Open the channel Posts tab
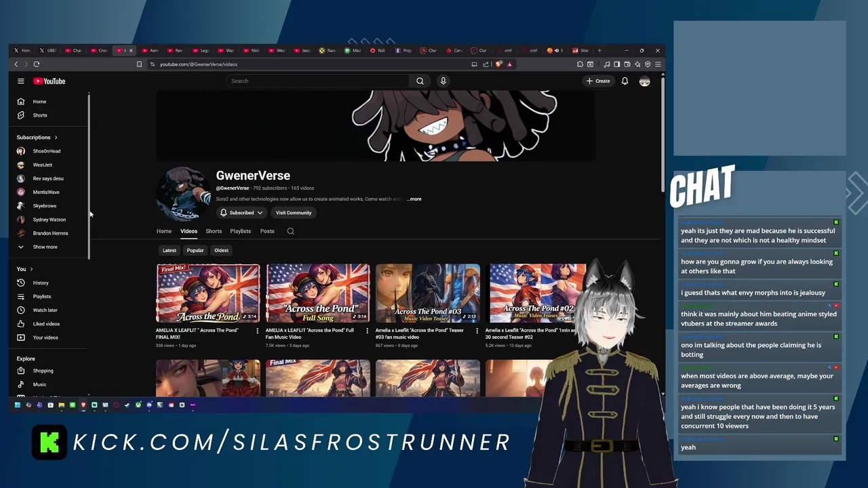 tap(267, 231)
